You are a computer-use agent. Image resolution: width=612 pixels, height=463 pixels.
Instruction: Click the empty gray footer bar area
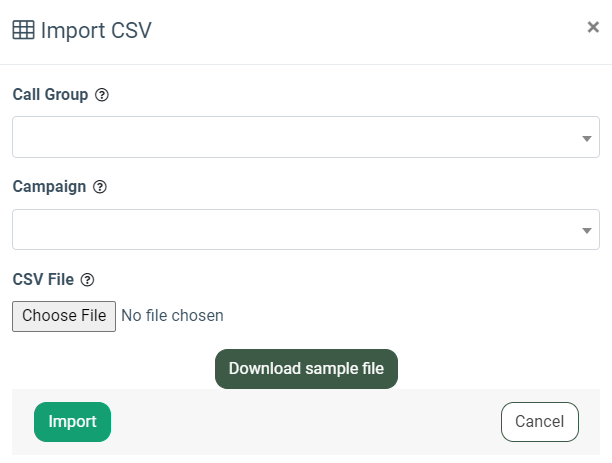(x=300, y=422)
